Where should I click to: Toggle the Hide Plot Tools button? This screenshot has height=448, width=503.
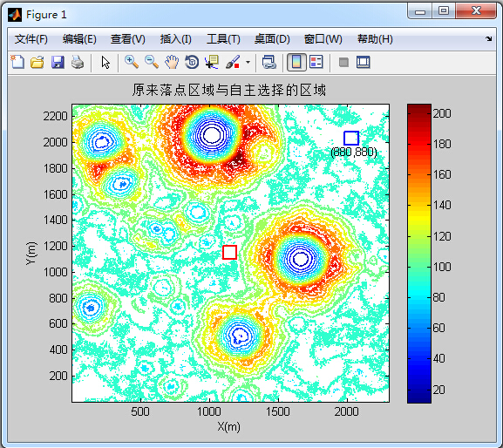(x=343, y=62)
